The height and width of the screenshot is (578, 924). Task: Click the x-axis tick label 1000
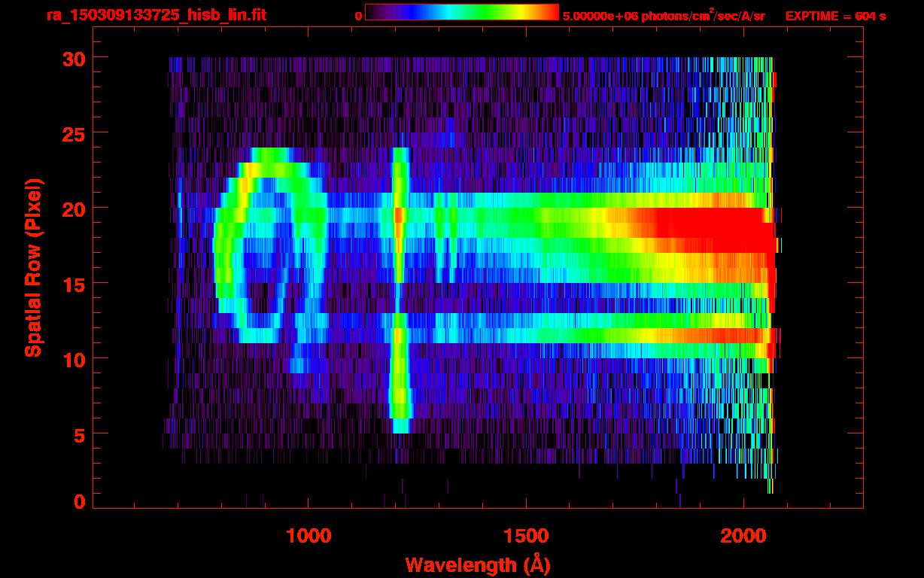coord(309,536)
